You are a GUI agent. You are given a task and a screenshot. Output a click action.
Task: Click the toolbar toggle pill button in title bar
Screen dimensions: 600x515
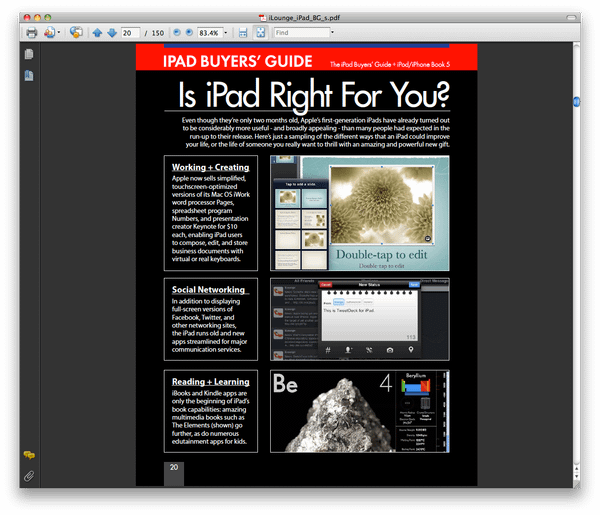(x=571, y=17)
